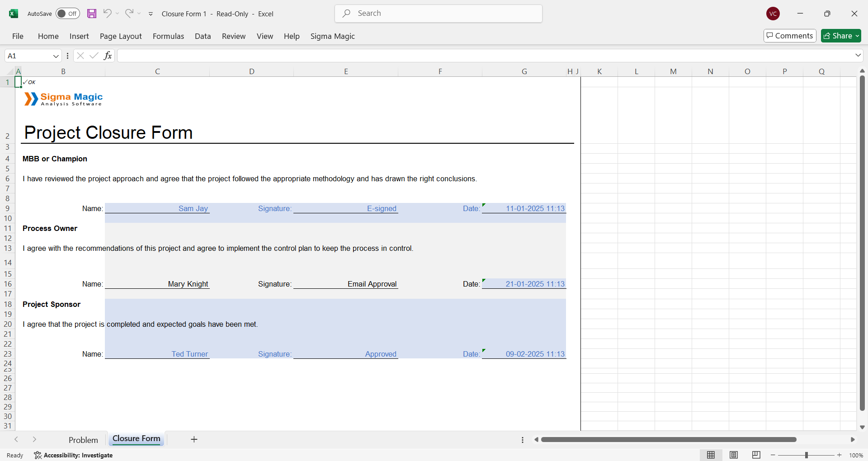This screenshot has height=461, width=868.
Task: Select the Closure Form sheet tab
Action: (x=137, y=439)
